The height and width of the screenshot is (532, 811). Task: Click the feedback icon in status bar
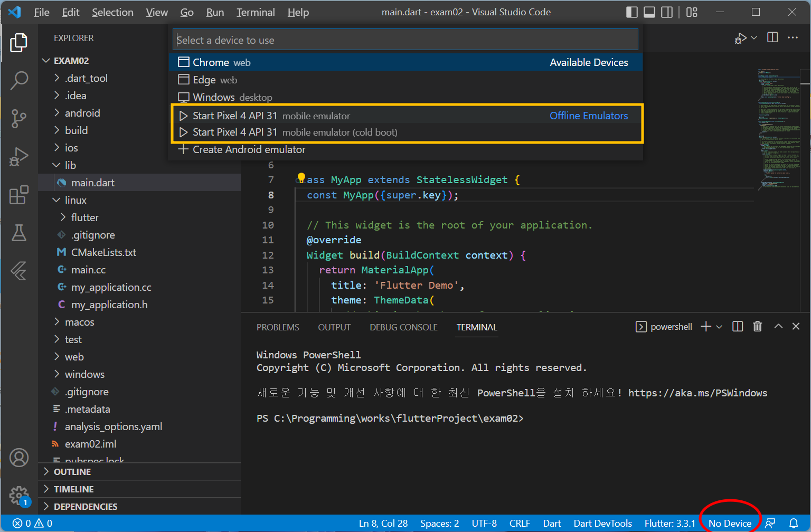(x=770, y=523)
